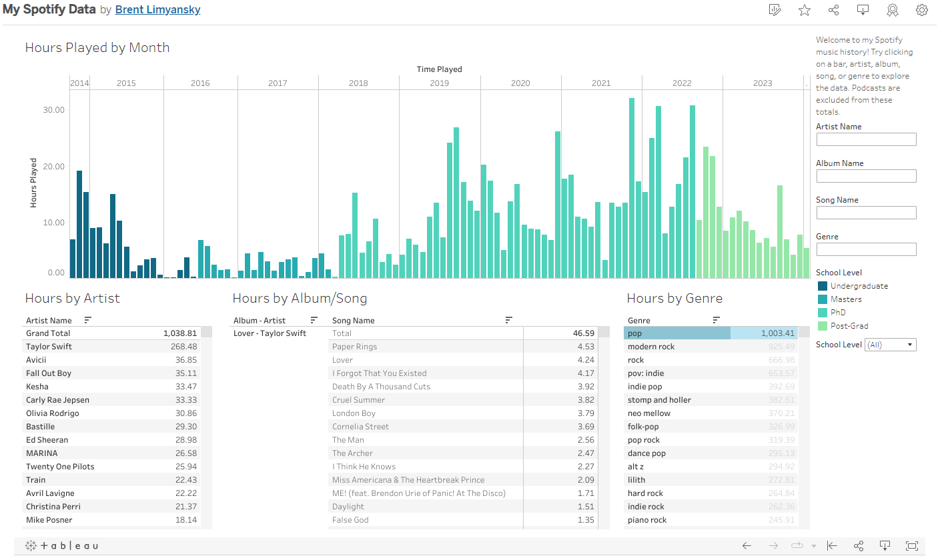942x560 pixels.
Task: Select the pov: indie genre row
Action: 711,373
